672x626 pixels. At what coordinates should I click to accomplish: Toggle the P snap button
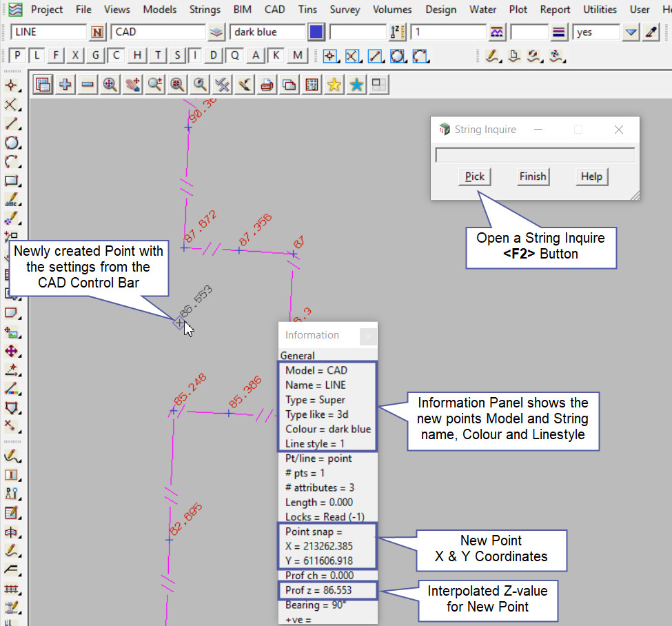pos(17,56)
